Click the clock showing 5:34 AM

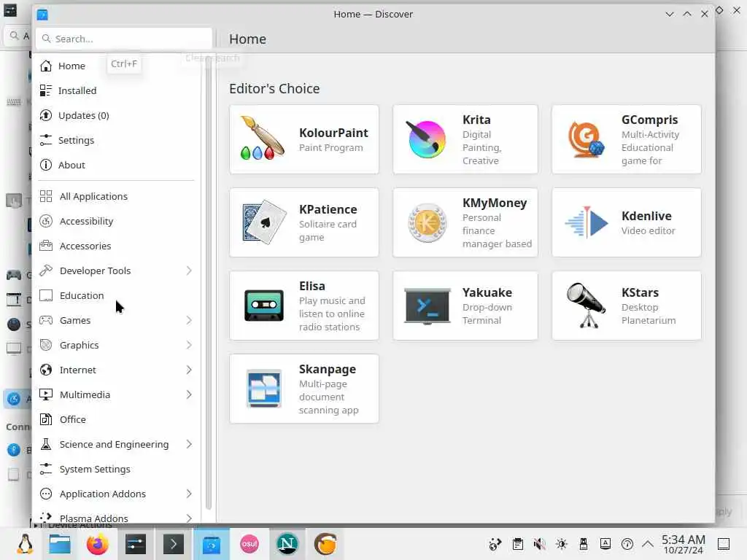(683, 544)
